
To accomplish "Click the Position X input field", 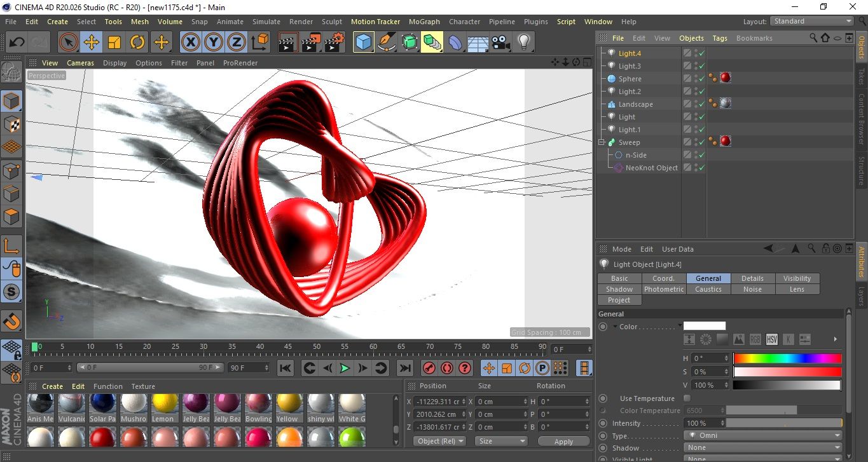I will tap(439, 402).
